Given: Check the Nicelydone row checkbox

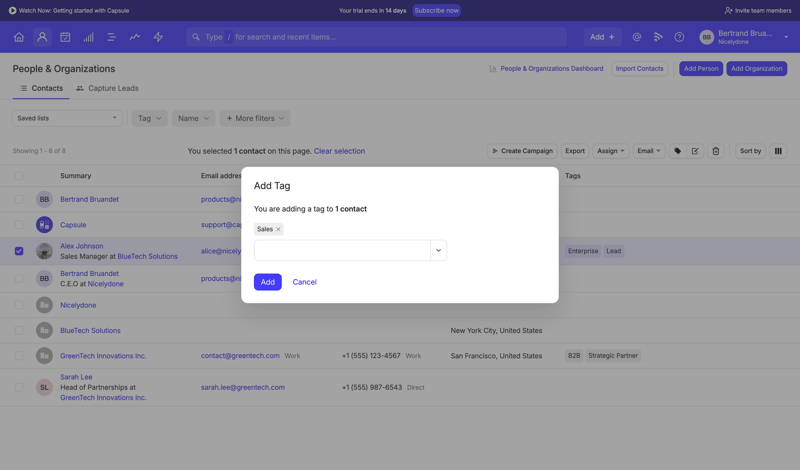Looking at the screenshot, I should pos(19,305).
